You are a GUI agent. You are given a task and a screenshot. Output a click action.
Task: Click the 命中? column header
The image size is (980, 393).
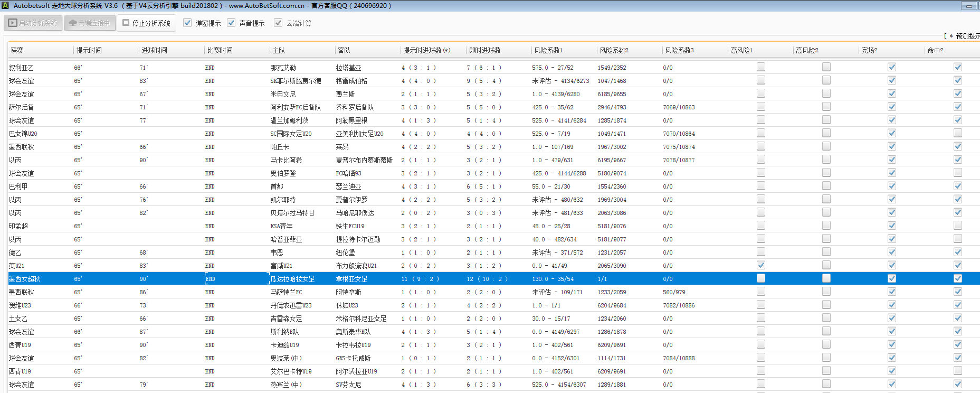click(935, 50)
